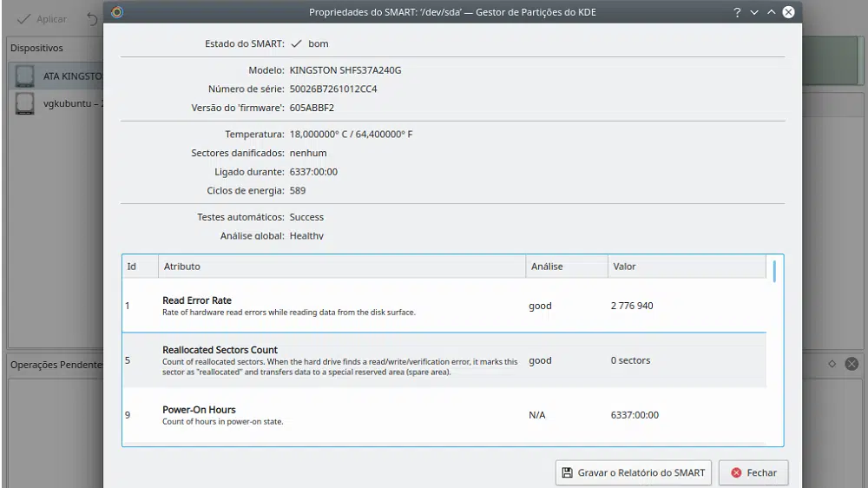The width and height of the screenshot is (868, 488).
Task: Sort table by Id column header
Action: [141, 267]
